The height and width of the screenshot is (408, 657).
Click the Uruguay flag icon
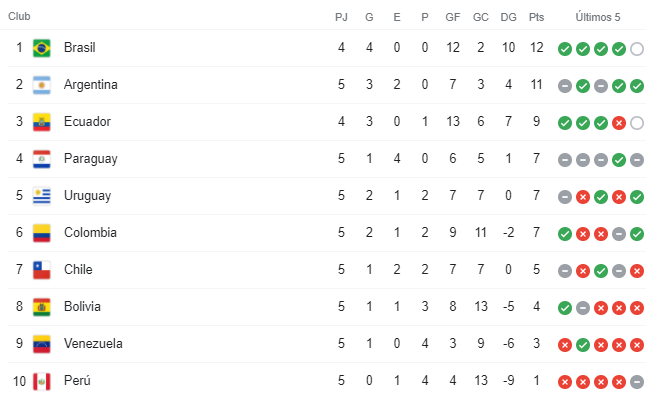point(42,196)
